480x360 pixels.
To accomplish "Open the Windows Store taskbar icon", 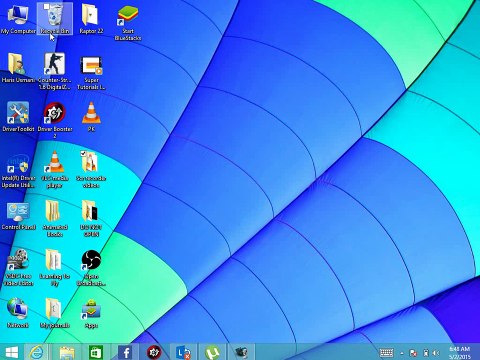I will [x=96, y=352].
